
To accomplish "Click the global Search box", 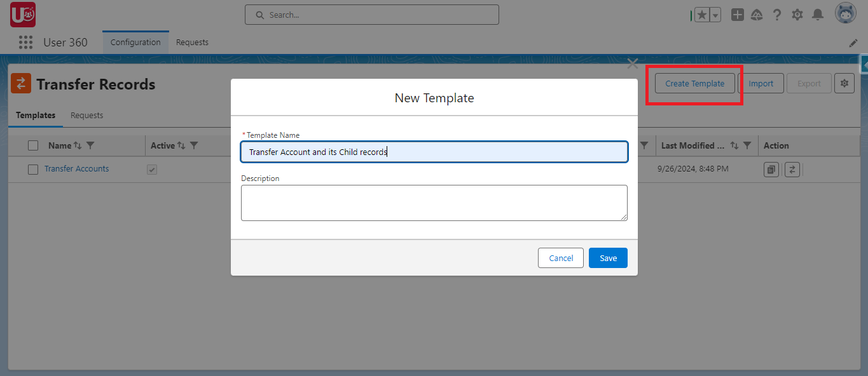I will 372,15.
